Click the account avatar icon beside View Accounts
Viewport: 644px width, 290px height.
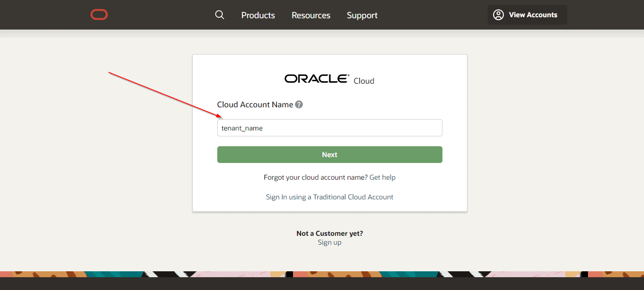498,14
